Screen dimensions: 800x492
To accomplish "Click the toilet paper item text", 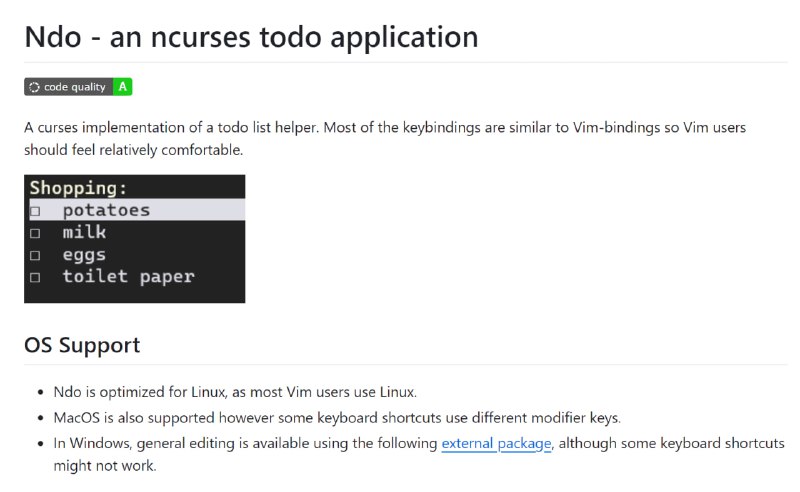I will point(129,277).
